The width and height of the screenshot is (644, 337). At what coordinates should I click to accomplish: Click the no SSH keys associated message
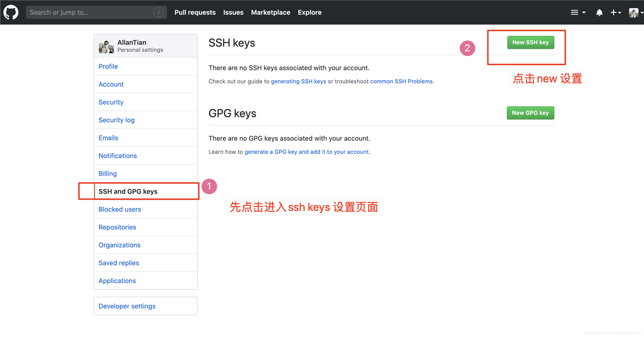[x=289, y=68]
